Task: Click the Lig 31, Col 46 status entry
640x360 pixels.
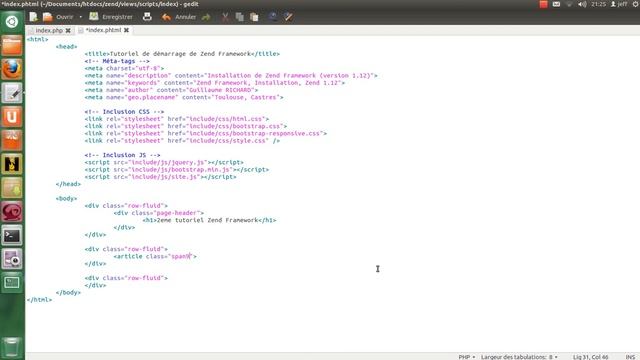Action: click(x=590, y=357)
